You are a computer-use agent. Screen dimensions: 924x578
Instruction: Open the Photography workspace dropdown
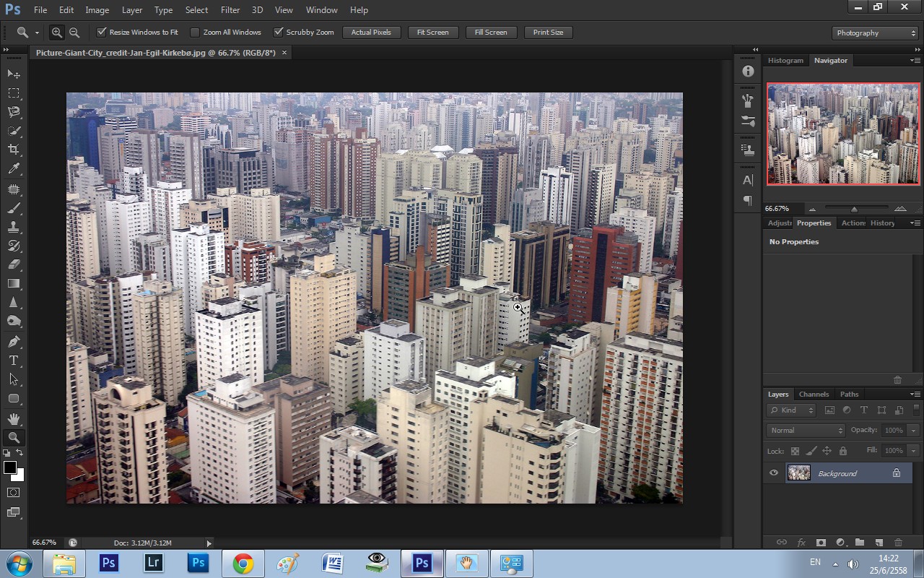[x=875, y=33]
